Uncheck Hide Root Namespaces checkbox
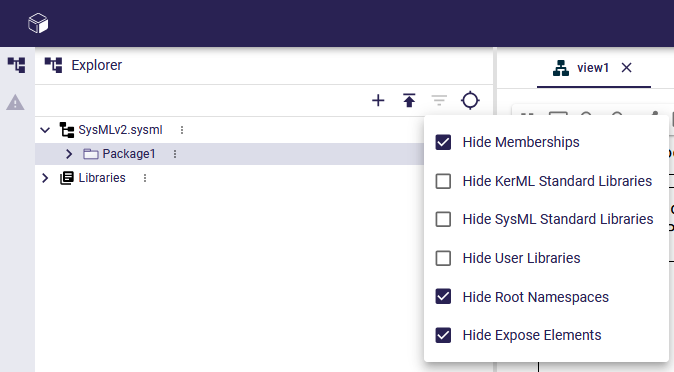Image resolution: width=674 pixels, height=372 pixels. click(443, 297)
